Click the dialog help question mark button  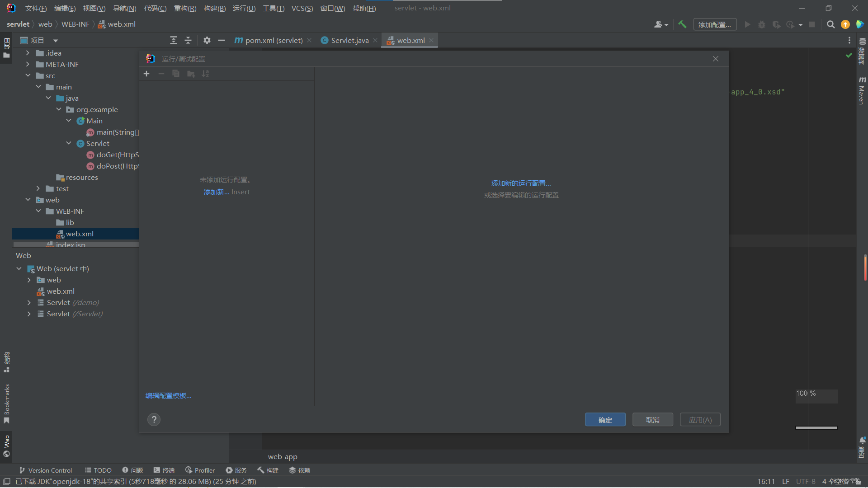pyautogui.click(x=154, y=420)
